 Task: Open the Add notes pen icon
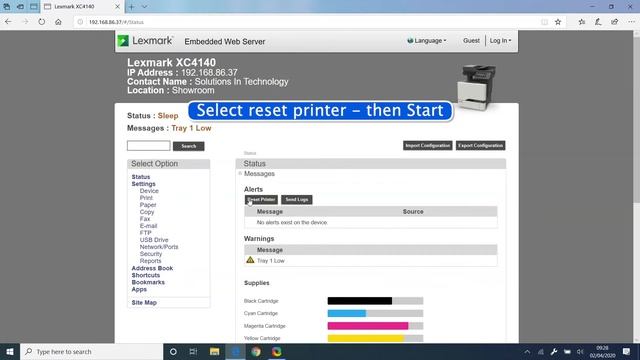pos(598,22)
